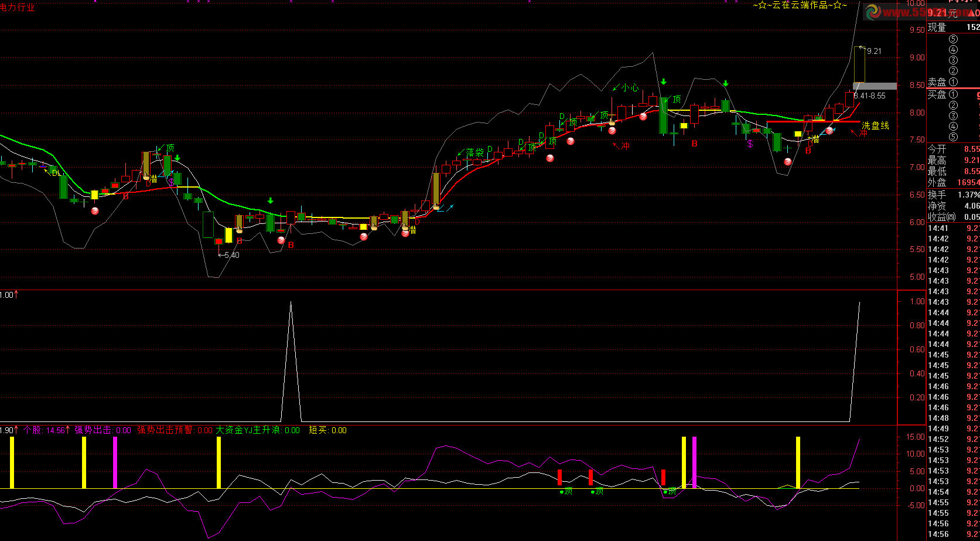
Task: Click the first magenta bar in bottom indicator
Action: click(115, 462)
